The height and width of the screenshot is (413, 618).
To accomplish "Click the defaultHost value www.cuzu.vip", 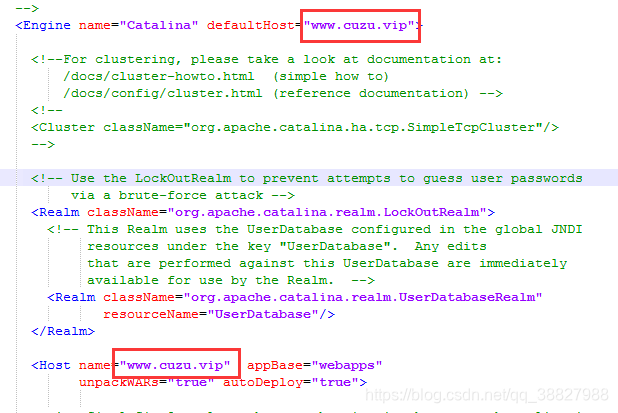I will pos(359,25).
